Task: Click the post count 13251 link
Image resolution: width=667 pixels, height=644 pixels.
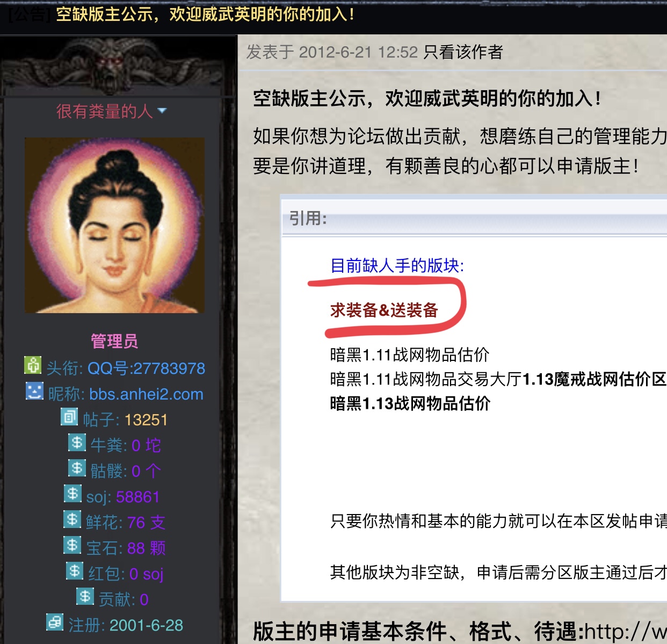Action: coord(146,419)
